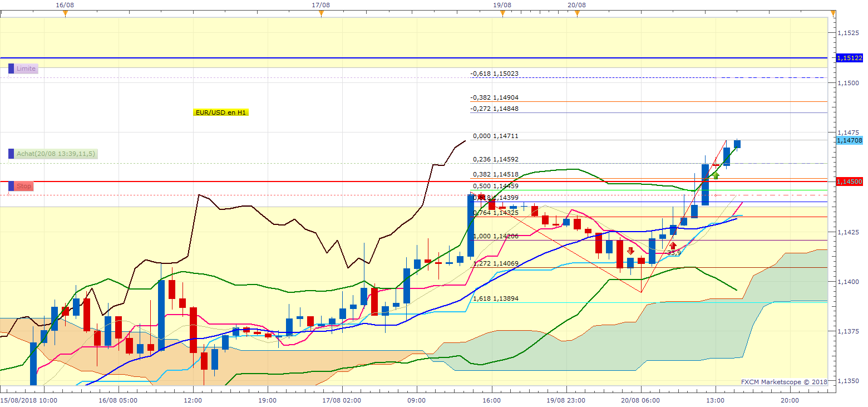Click the blue handle beside Achat label
This screenshot has height=407, width=868.
pos(11,154)
